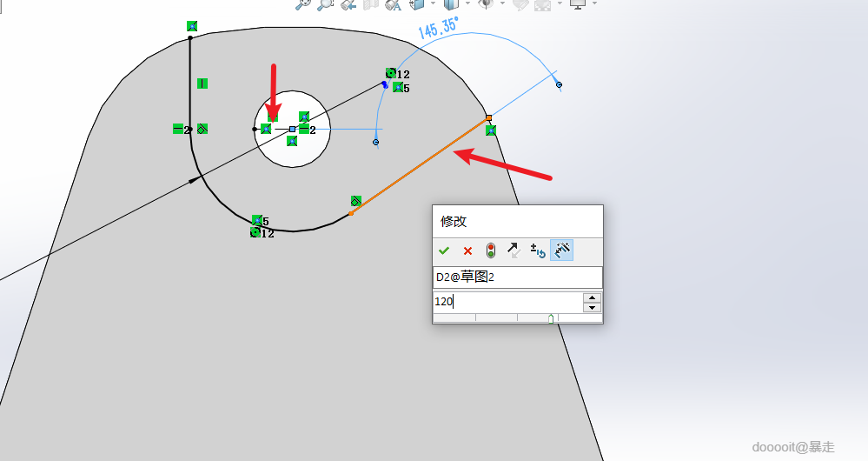Decrease the dimension value with the down arrow
Screen dimensions: 868x461
[x=593, y=307]
